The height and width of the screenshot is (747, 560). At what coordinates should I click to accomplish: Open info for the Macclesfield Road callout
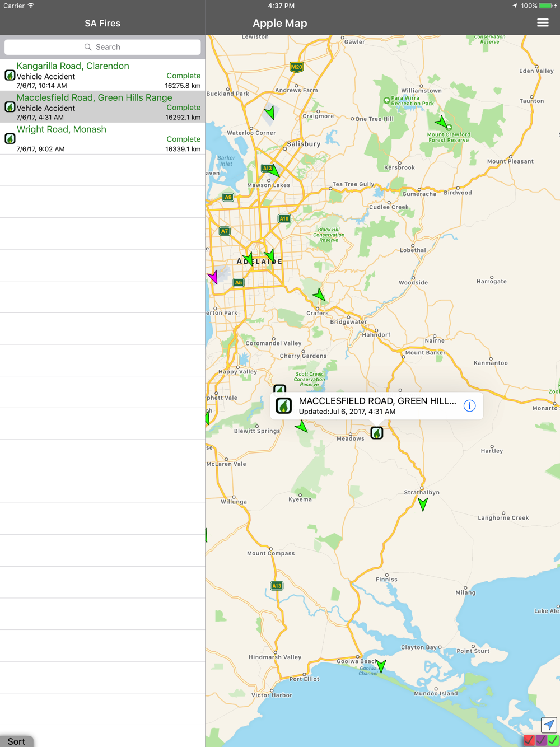(469, 406)
